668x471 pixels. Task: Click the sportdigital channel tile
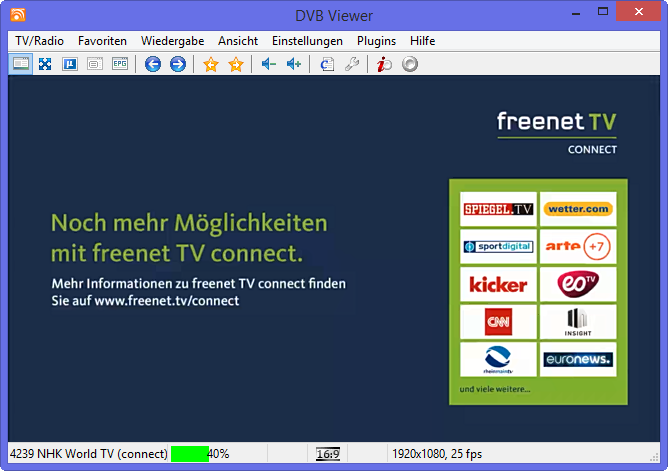click(x=498, y=247)
